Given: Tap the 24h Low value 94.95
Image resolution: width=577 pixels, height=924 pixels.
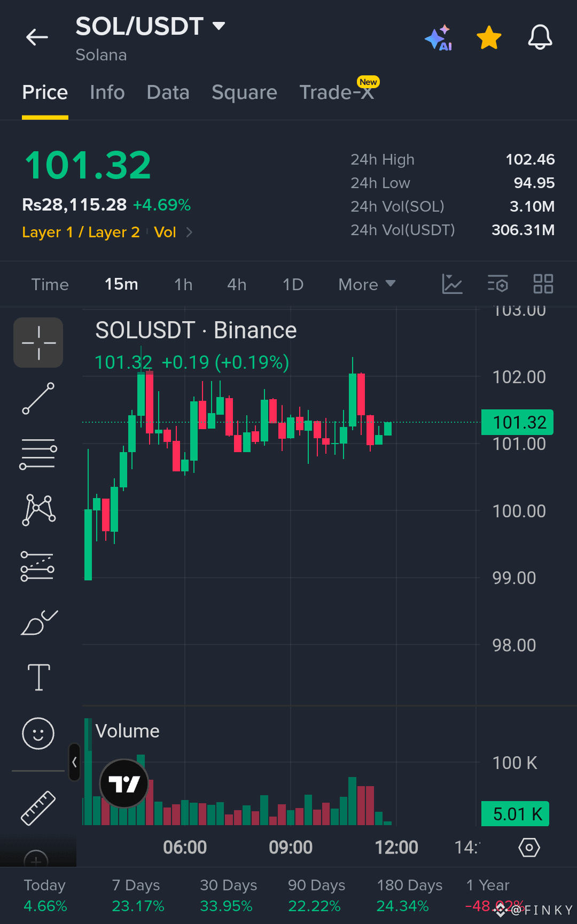Looking at the screenshot, I should tap(534, 183).
